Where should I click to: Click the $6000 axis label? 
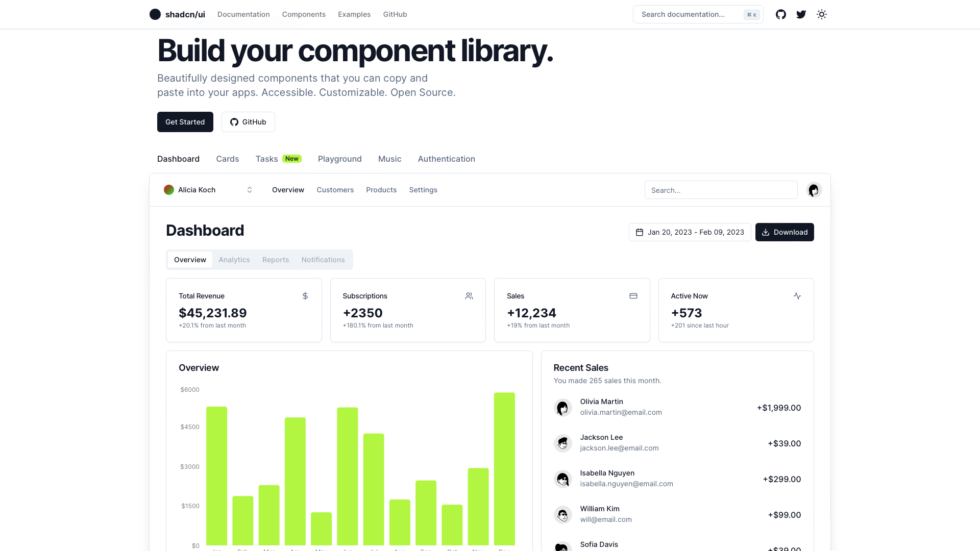pyautogui.click(x=190, y=390)
